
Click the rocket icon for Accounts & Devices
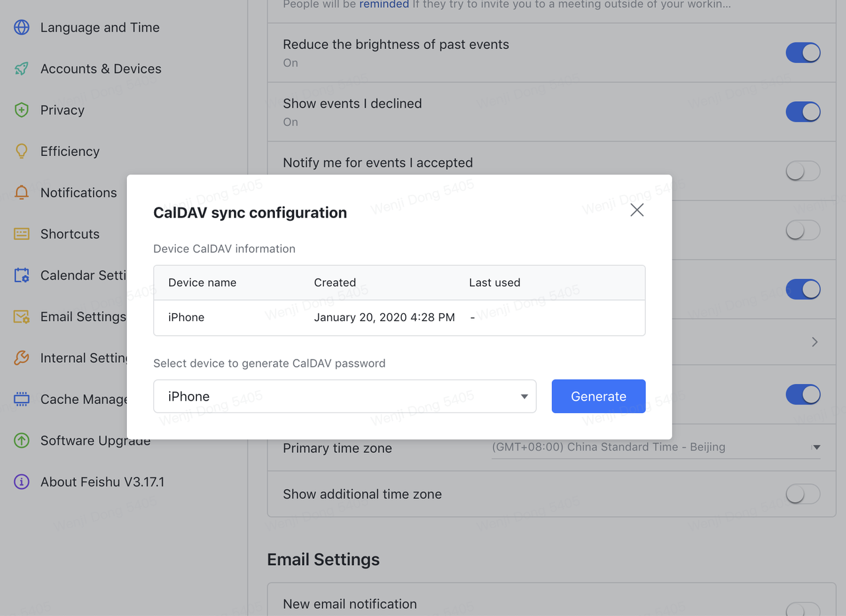coord(22,69)
